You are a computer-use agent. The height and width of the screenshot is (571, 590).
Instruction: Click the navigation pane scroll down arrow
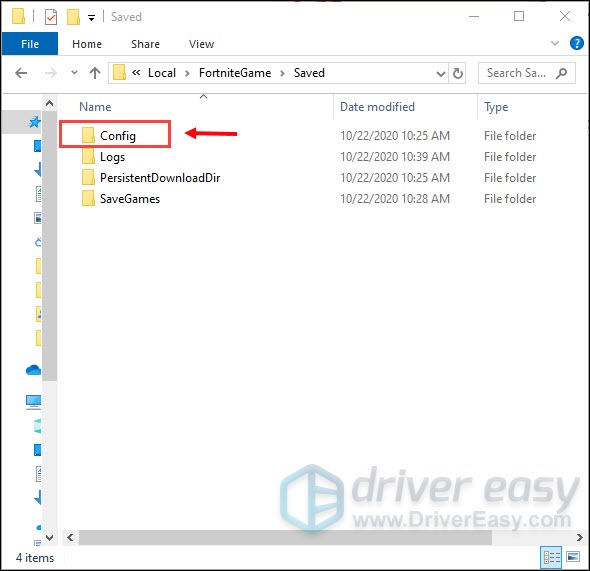[49, 538]
